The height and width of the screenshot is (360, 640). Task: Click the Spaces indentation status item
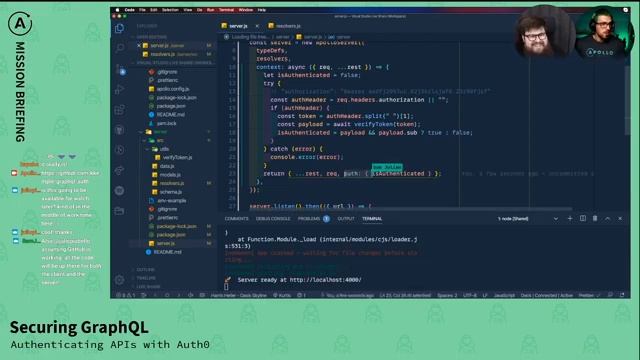447,295
